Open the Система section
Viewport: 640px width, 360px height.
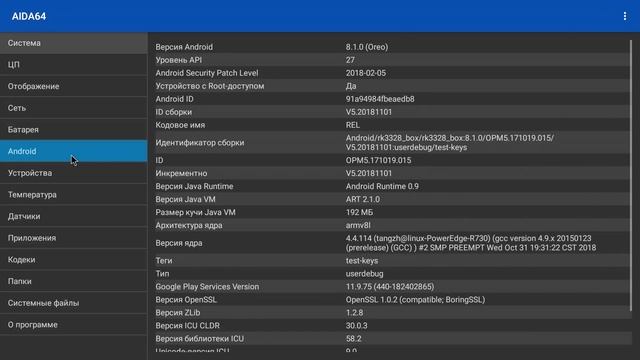coord(73,43)
